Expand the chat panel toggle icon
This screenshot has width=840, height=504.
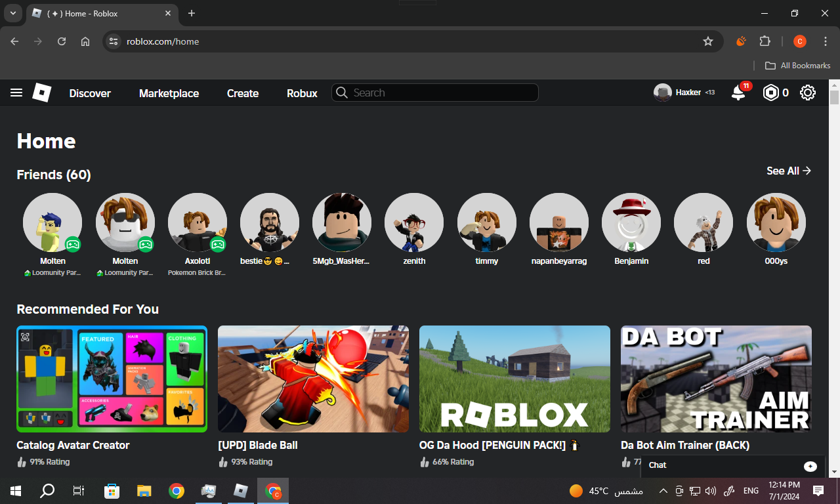pos(810,466)
